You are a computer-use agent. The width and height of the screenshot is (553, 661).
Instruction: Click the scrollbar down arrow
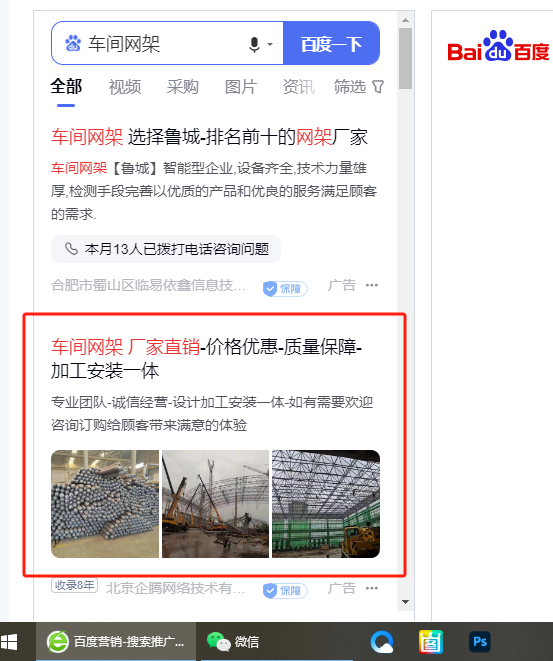coord(405,602)
